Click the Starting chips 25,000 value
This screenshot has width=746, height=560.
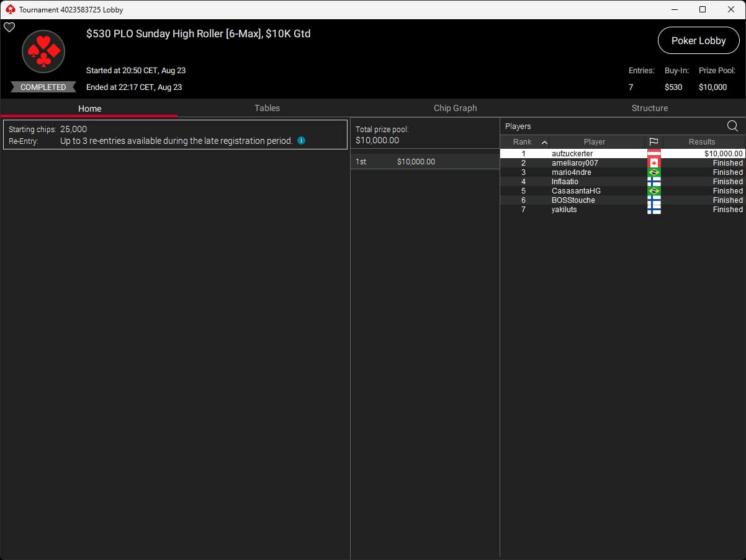[73, 129]
